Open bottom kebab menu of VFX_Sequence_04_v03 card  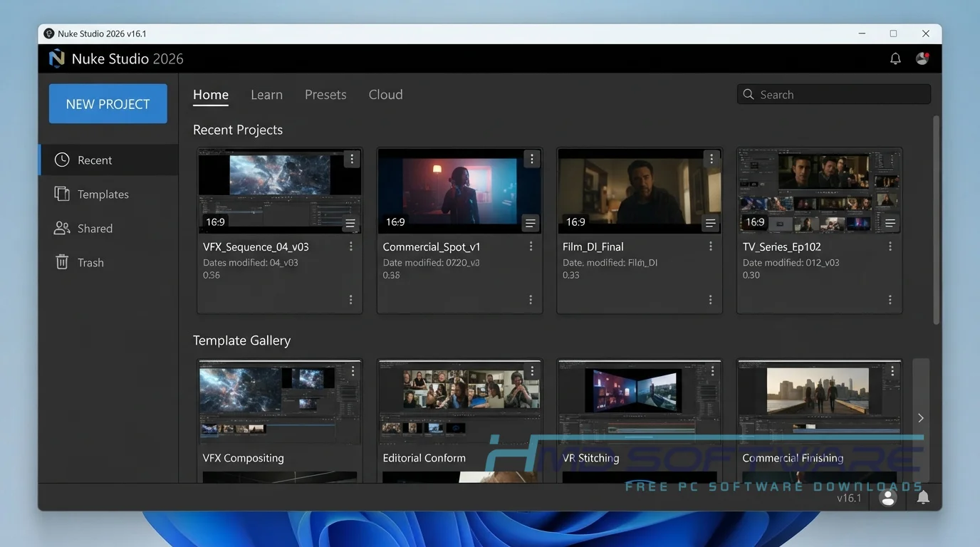351,300
